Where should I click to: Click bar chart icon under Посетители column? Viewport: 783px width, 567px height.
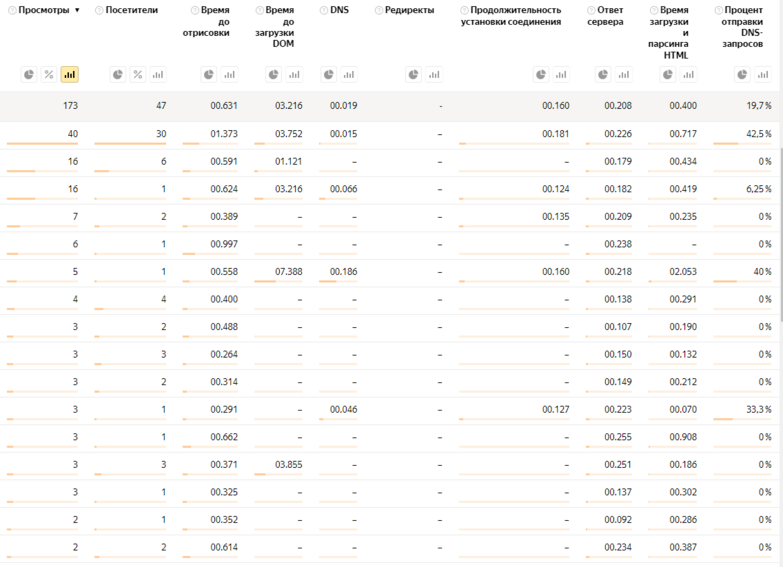tap(158, 75)
